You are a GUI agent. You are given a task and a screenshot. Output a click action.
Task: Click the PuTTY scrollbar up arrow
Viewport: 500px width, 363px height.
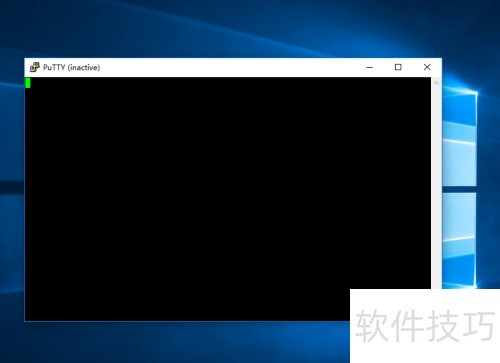(x=436, y=83)
